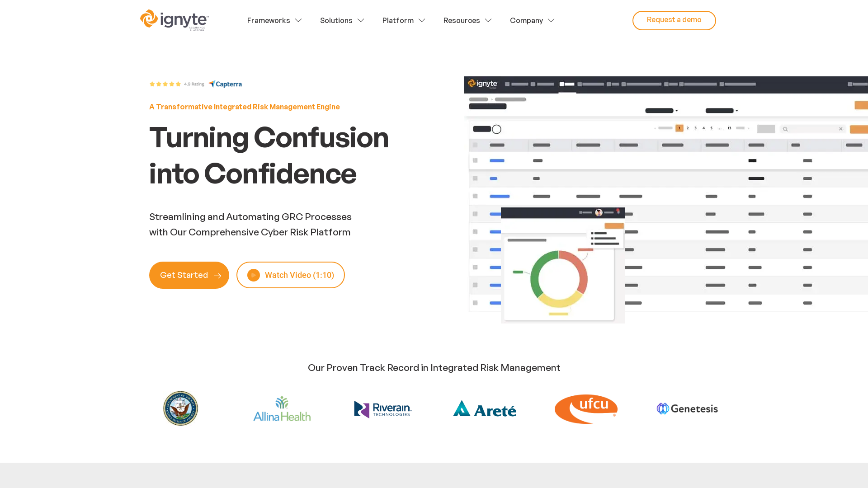This screenshot has width=868, height=488.
Task: Expand the Frameworks navigation dropdown
Action: pos(274,20)
